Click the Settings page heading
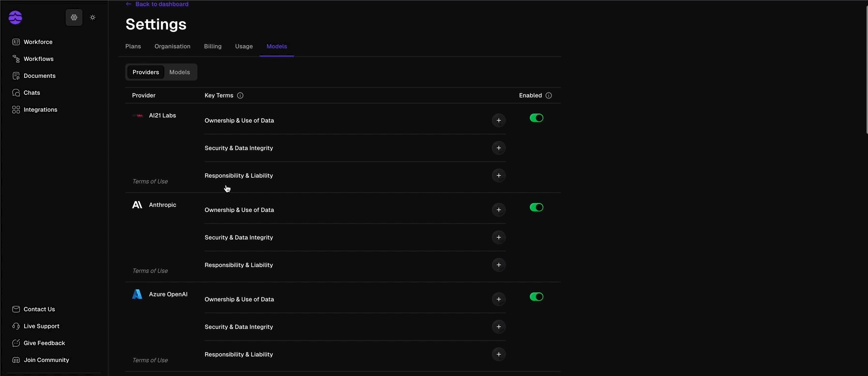This screenshot has height=376, width=868. click(x=156, y=24)
